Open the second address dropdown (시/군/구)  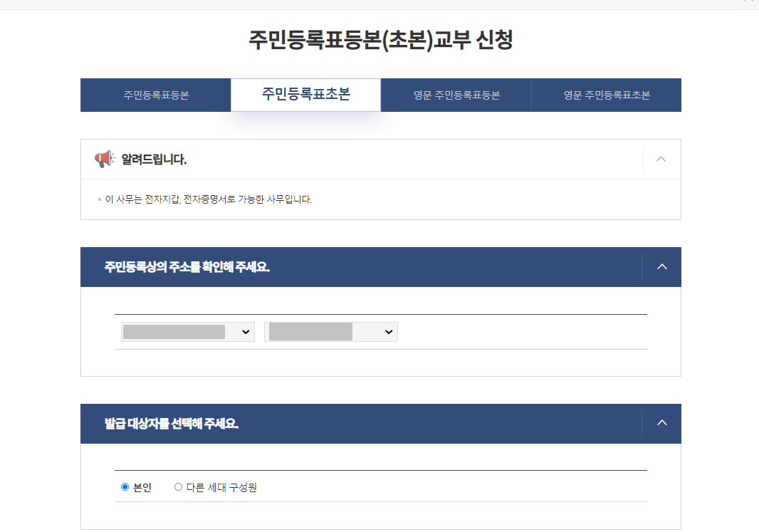pyautogui.click(x=331, y=332)
